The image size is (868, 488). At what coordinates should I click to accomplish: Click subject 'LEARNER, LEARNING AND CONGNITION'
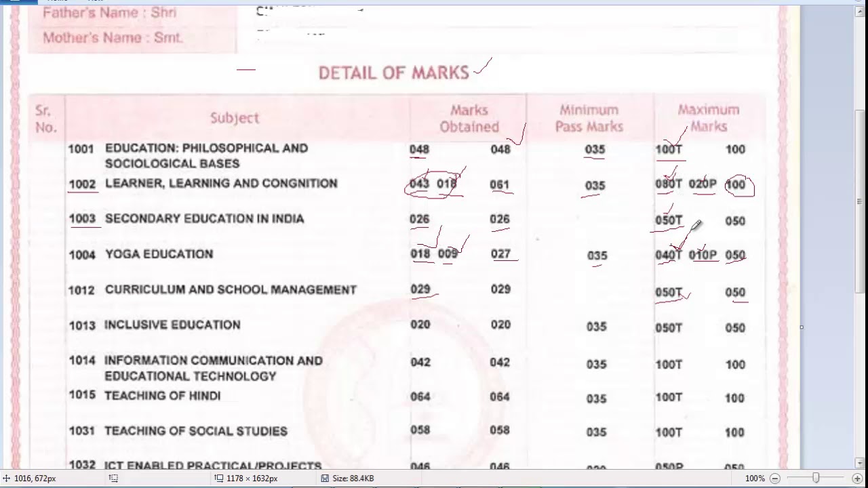pos(221,184)
